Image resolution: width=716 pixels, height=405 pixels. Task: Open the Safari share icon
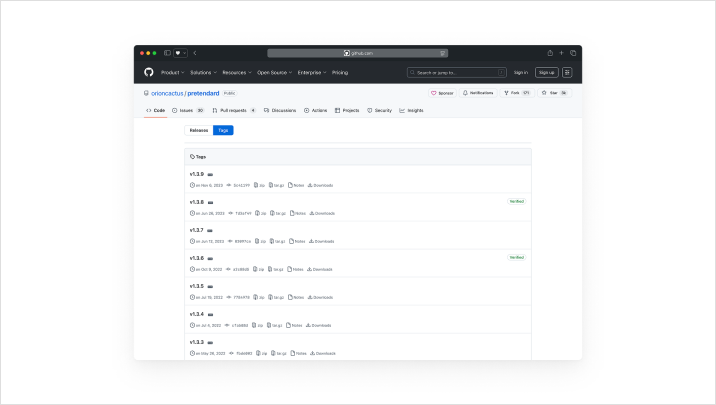click(550, 53)
